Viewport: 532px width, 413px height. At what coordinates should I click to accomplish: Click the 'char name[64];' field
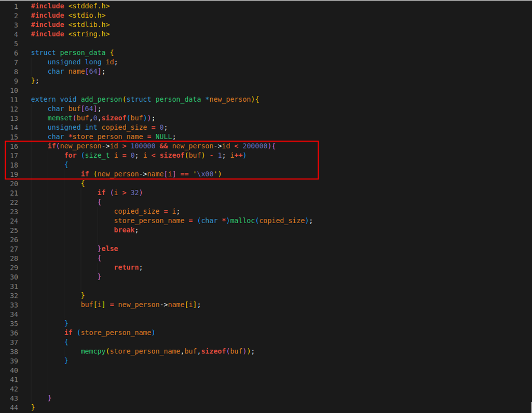pos(76,72)
